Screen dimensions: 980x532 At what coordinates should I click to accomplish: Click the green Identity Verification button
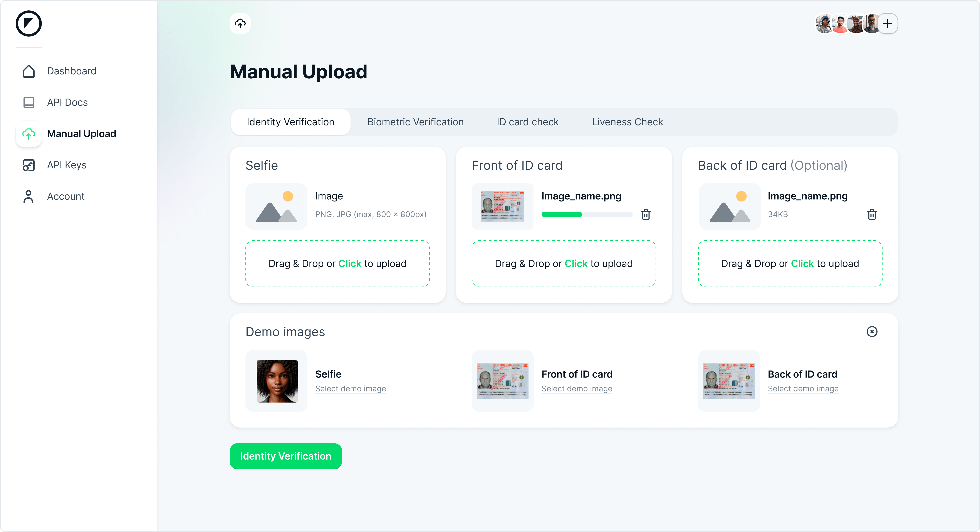(x=286, y=456)
